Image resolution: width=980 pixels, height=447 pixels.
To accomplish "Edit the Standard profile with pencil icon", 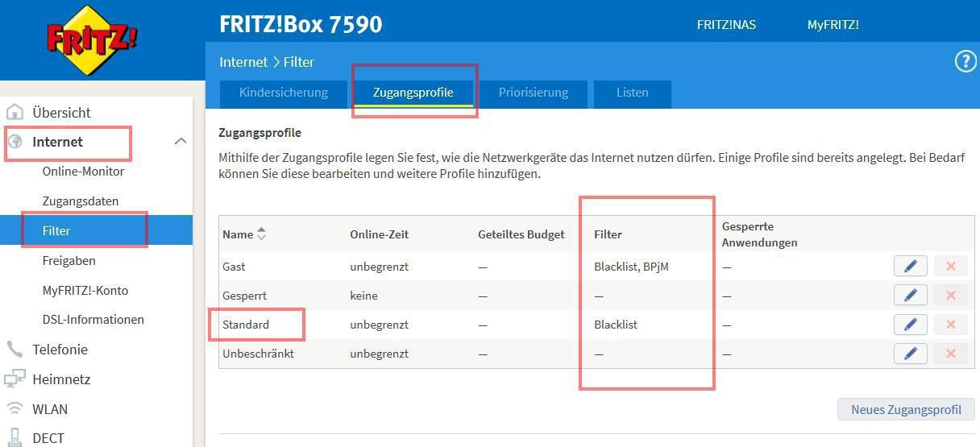I will [x=911, y=325].
